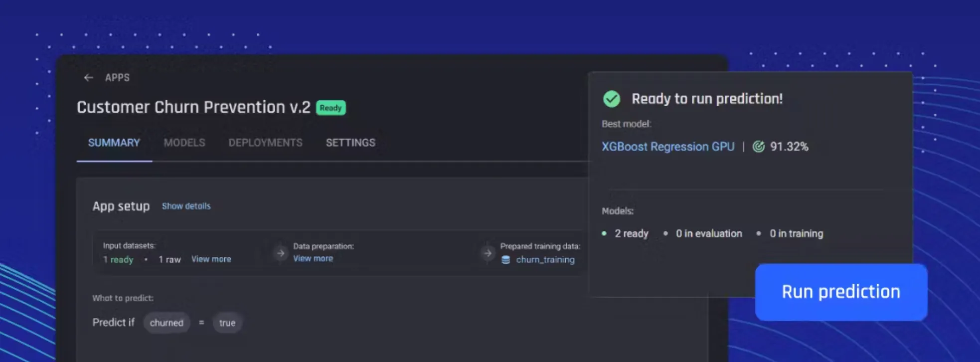Viewport: 980px width, 362px height.
Task: Click the green checkmark ready icon
Action: point(612,99)
